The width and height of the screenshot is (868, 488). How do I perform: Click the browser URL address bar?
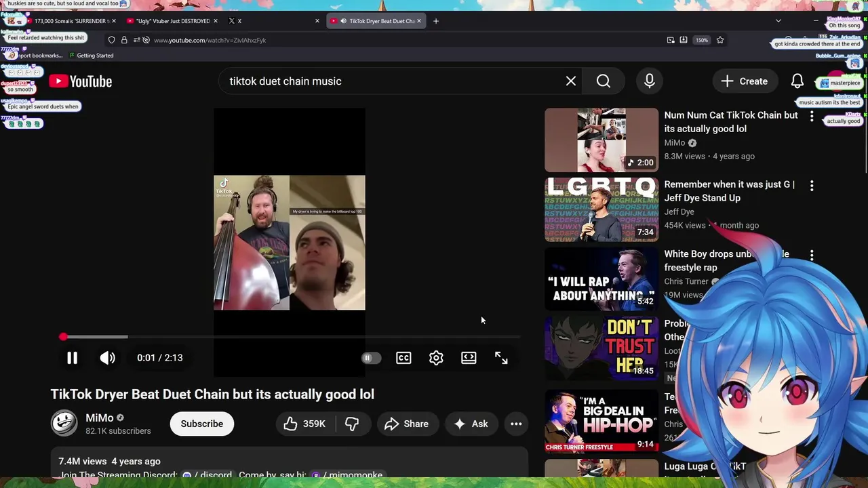click(x=407, y=40)
